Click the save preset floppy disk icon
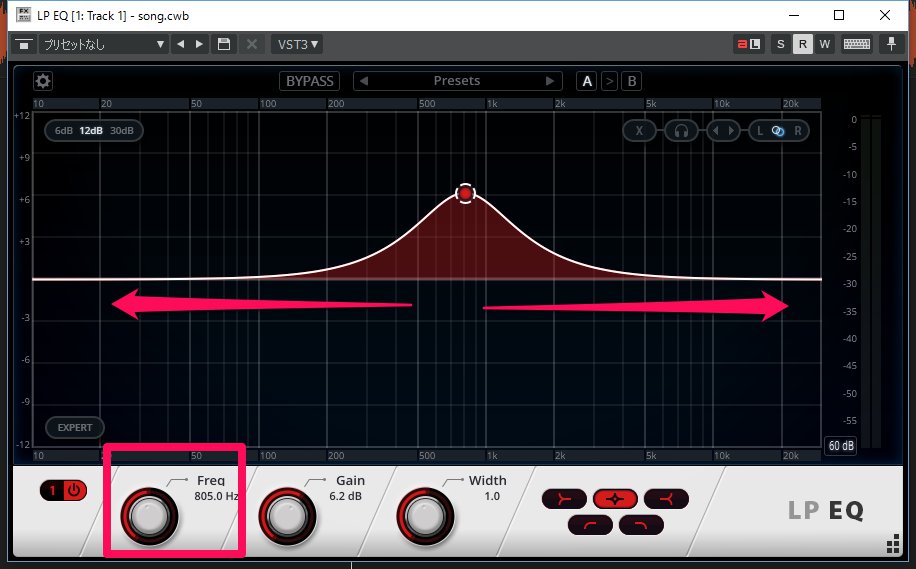The image size is (916, 569). point(225,44)
